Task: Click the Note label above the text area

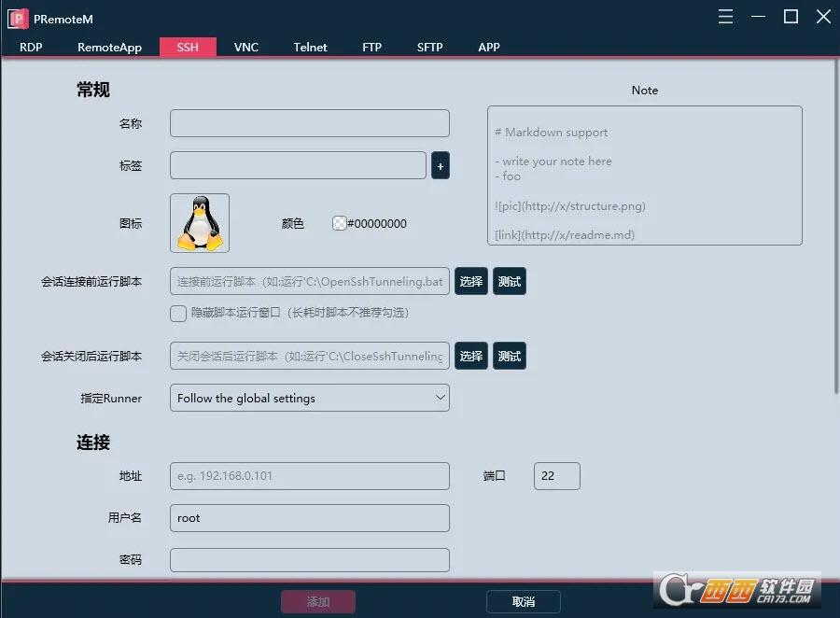Action: 644,90
